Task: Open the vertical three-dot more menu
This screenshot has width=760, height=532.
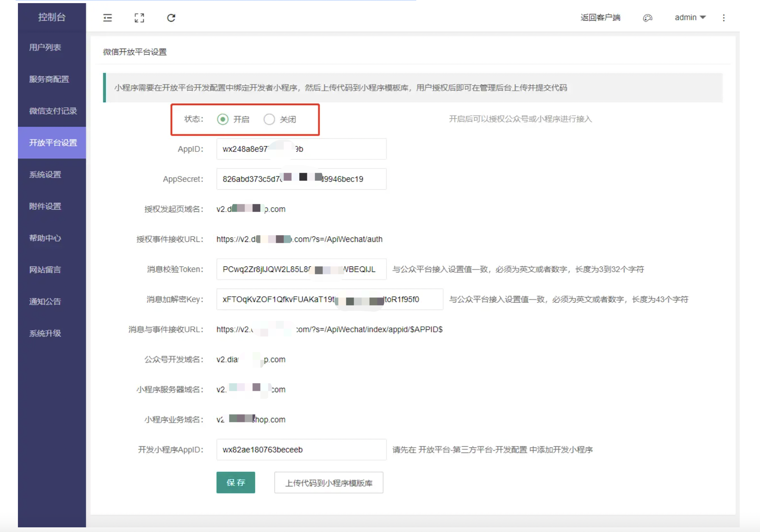Action: [724, 18]
